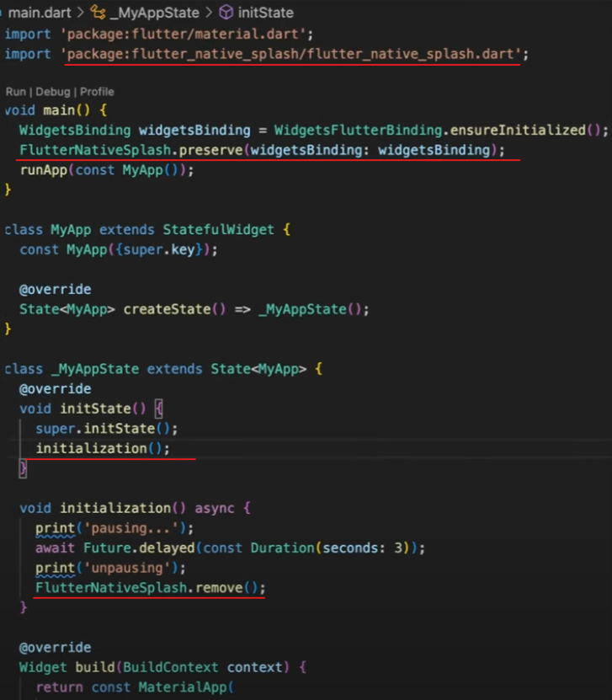Click @override annotation above createState
The image size is (612, 700).
(56, 289)
